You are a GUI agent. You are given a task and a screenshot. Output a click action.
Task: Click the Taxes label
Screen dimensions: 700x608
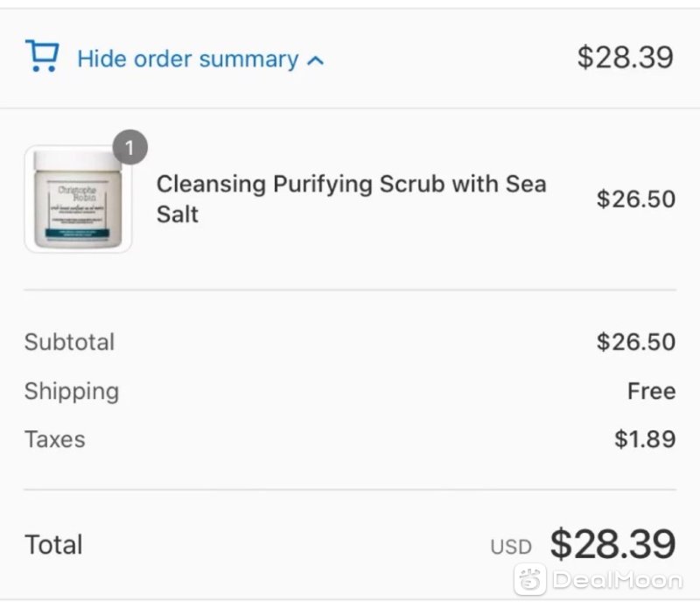55,439
